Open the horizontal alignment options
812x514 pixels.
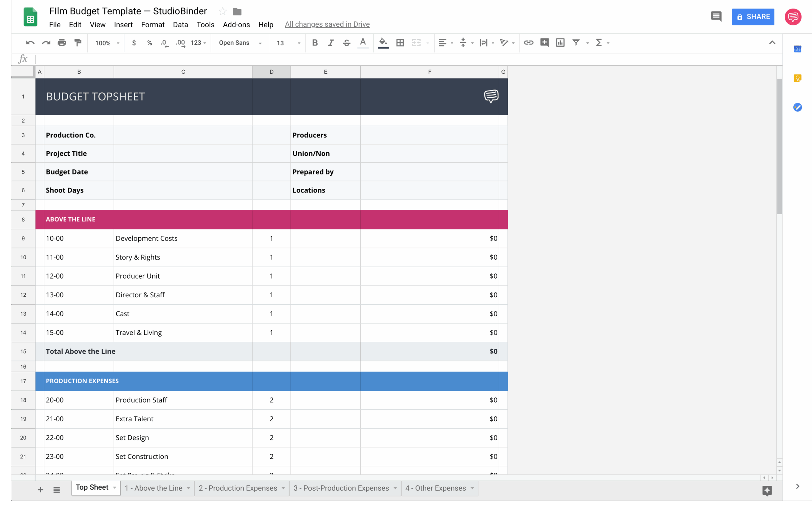coord(445,43)
